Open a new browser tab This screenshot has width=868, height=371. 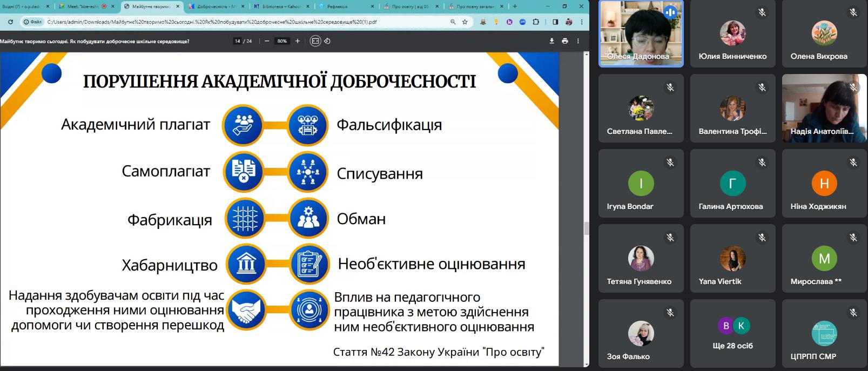[515, 6]
